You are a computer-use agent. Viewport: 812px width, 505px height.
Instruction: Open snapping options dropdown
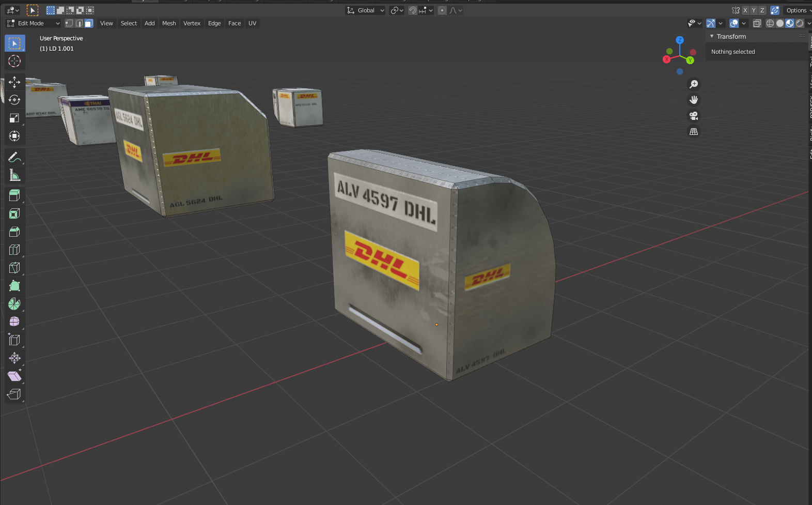(x=426, y=10)
